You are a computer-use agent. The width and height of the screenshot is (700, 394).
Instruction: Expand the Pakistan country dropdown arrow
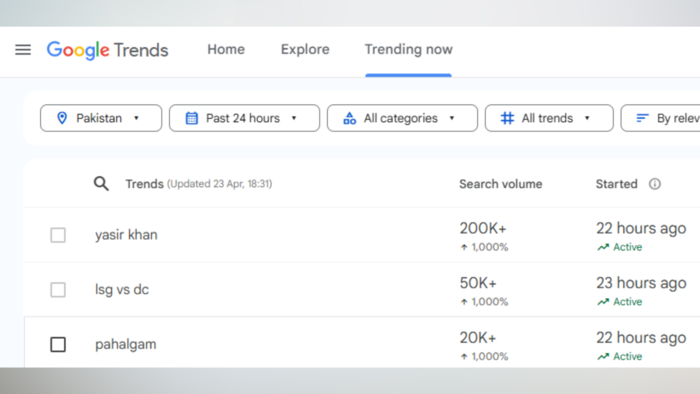tap(136, 118)
